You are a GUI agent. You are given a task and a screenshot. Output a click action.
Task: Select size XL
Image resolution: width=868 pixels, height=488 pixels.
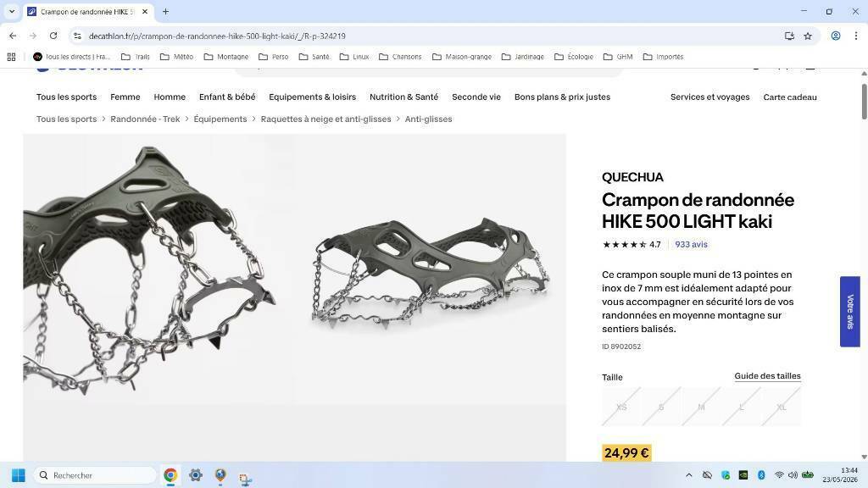click(781, 407)
